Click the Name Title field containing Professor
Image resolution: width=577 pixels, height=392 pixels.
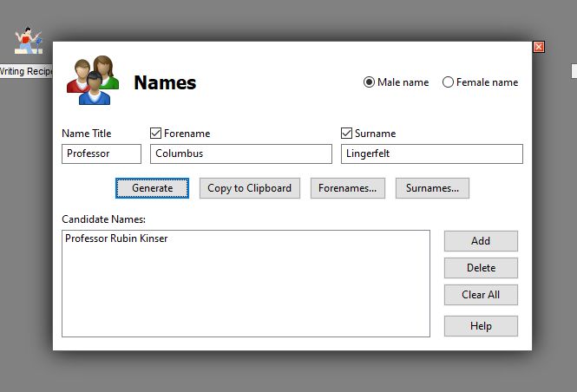[102, 154]
